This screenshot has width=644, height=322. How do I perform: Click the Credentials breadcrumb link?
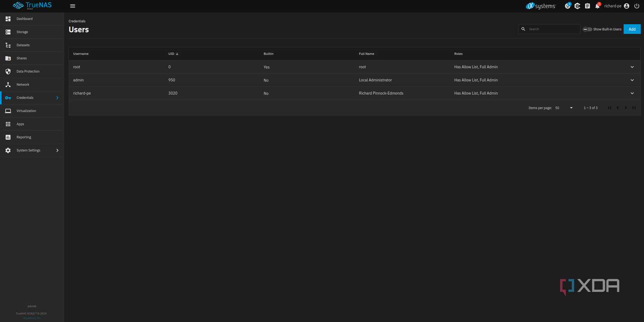pyautogui.click(x=77, y=21)
